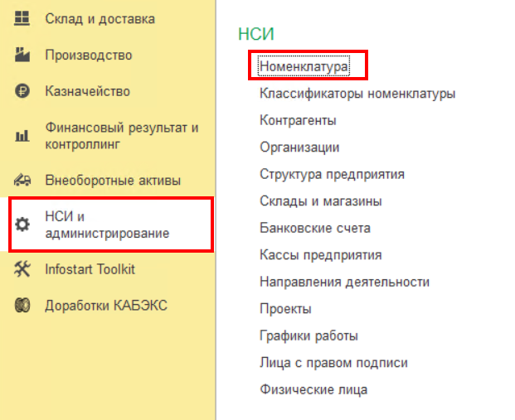Image resolution: width=515 pixels, height=420 pixels.
Task: Open the Проекты link
Action: click(285, 309)
